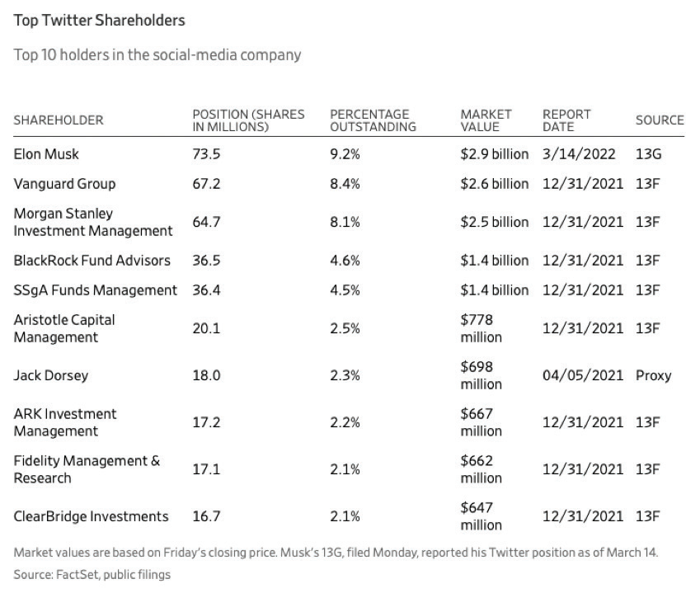This screenshot has width=700, height=593.
Task: Click the Top Twitter Shareholders title
Action: coord(99,21)
